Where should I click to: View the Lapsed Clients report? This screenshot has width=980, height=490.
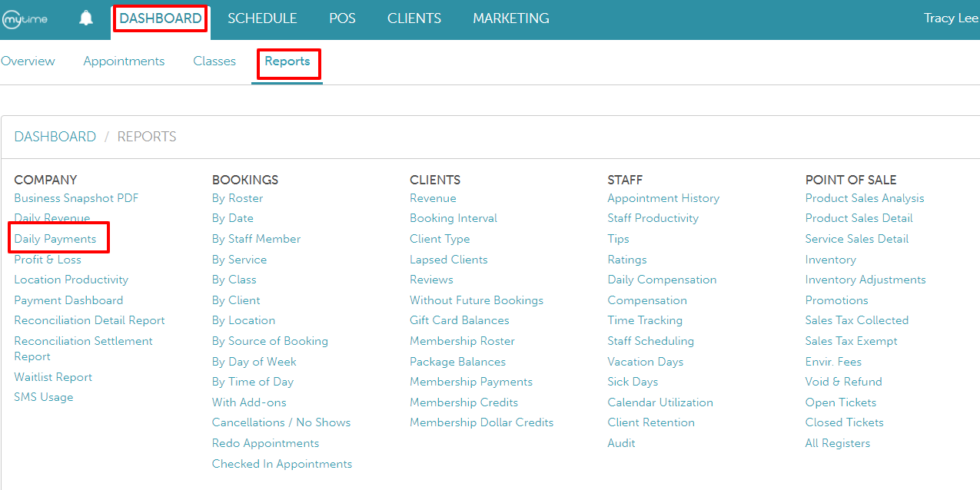[449, 260]
